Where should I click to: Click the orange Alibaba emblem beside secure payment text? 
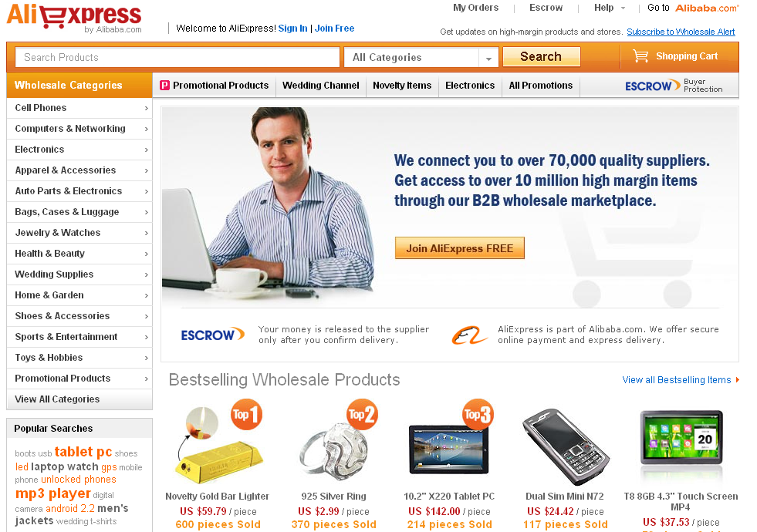(x=469, y=335)
